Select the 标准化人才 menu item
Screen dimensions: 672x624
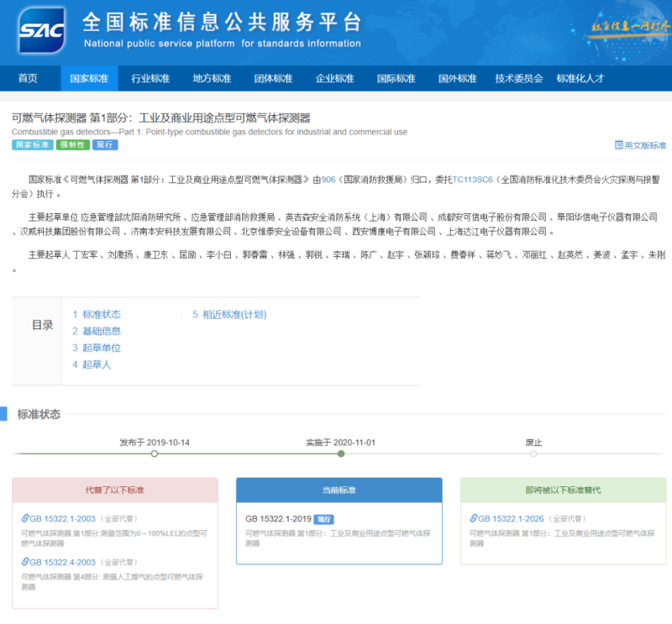point(580,79)
